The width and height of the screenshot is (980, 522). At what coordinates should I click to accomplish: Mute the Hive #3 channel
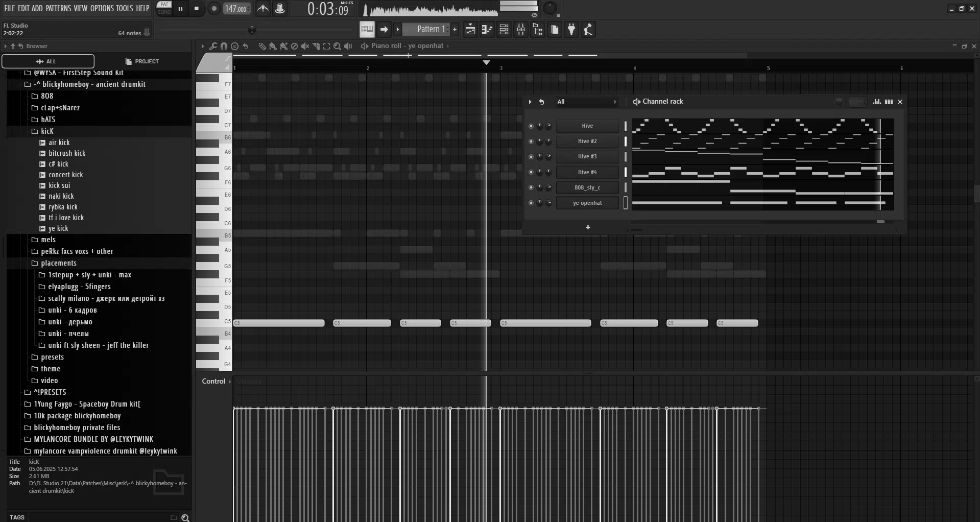pyautogui.click(x=531, y=156)
